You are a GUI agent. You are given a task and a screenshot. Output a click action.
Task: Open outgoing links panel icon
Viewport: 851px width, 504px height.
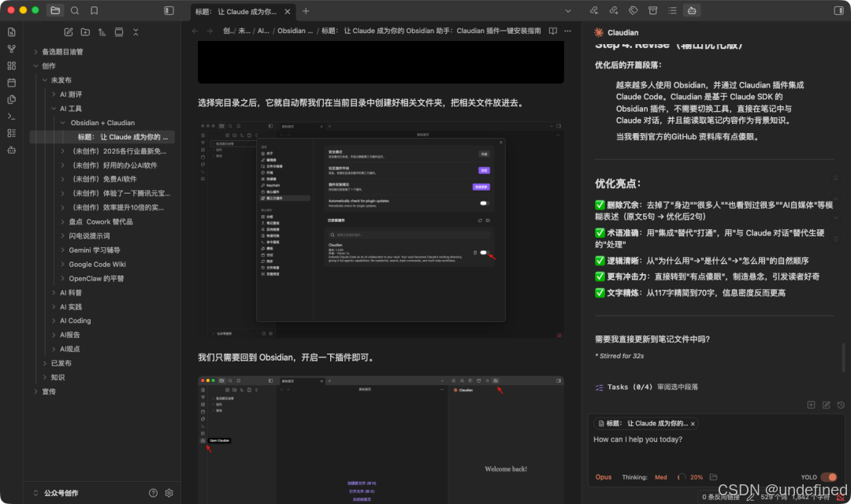614,10
